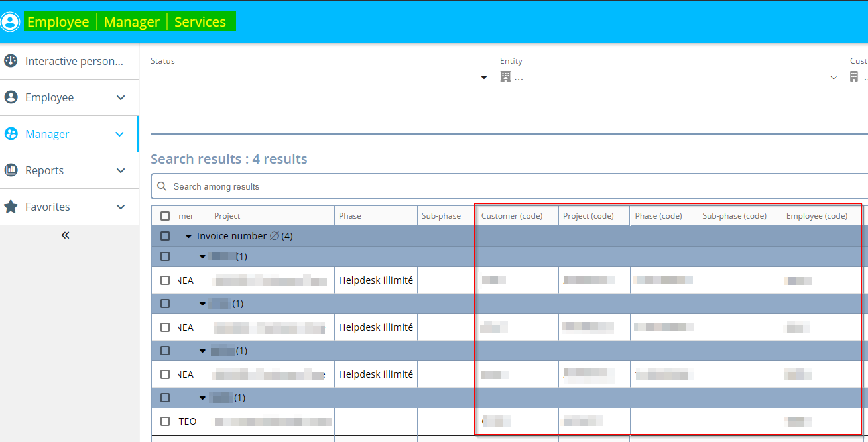
Task: Select the checkbox for the TEO row
Action: click(x=165, y=421)
